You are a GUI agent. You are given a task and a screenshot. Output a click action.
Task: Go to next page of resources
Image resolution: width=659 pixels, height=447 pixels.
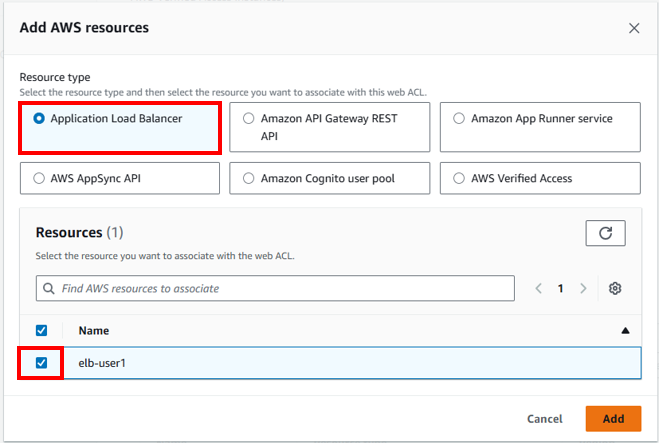tap(583, 288)
